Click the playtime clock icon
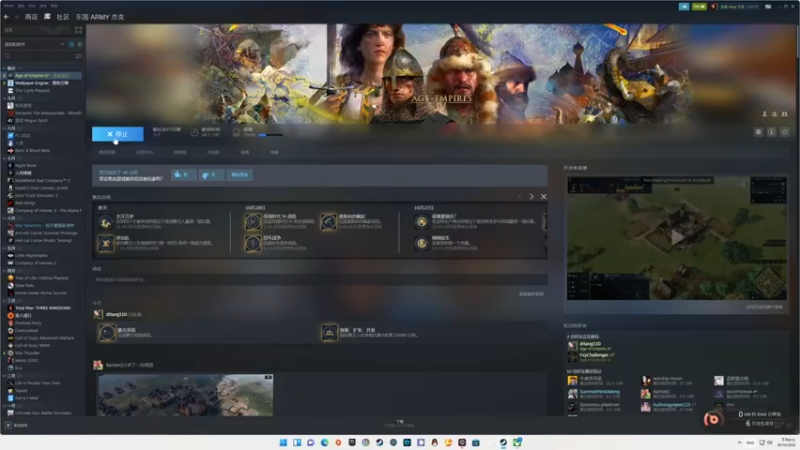 tap(194, 132)
